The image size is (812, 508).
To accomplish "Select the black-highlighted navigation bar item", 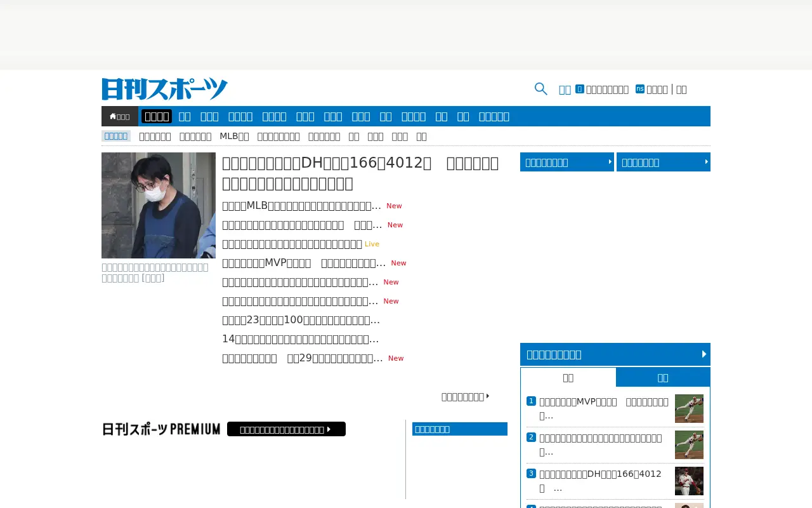I will tap(157, 116).
